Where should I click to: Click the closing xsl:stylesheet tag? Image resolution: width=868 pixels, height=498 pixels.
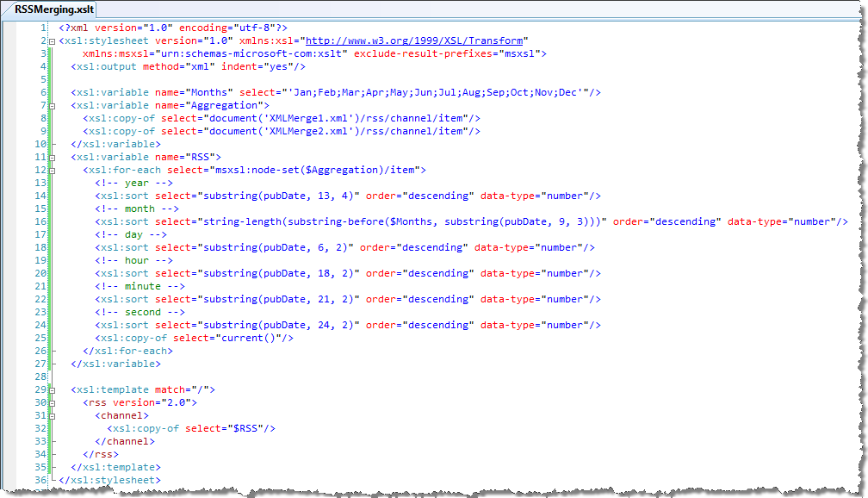[109, 480]
